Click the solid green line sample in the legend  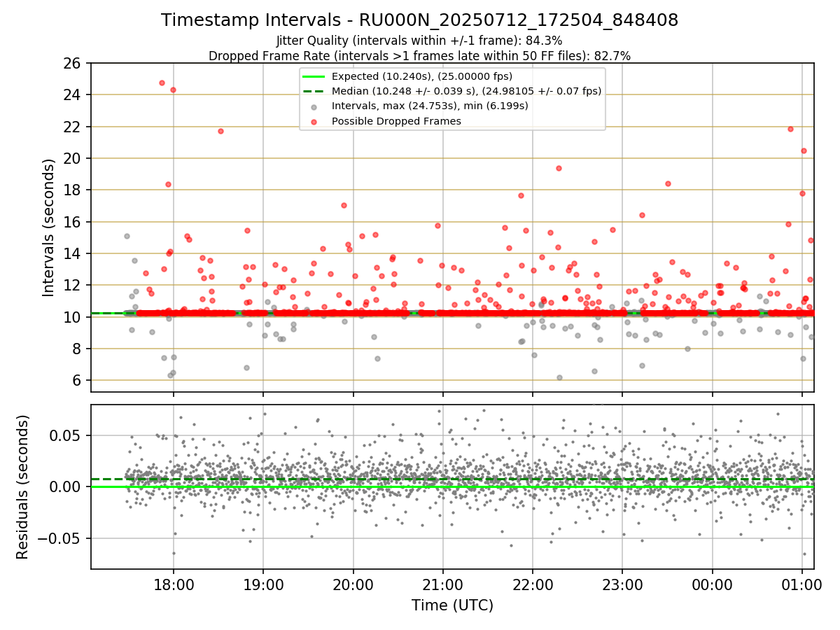pyautogui.click(x=314, y=76)
